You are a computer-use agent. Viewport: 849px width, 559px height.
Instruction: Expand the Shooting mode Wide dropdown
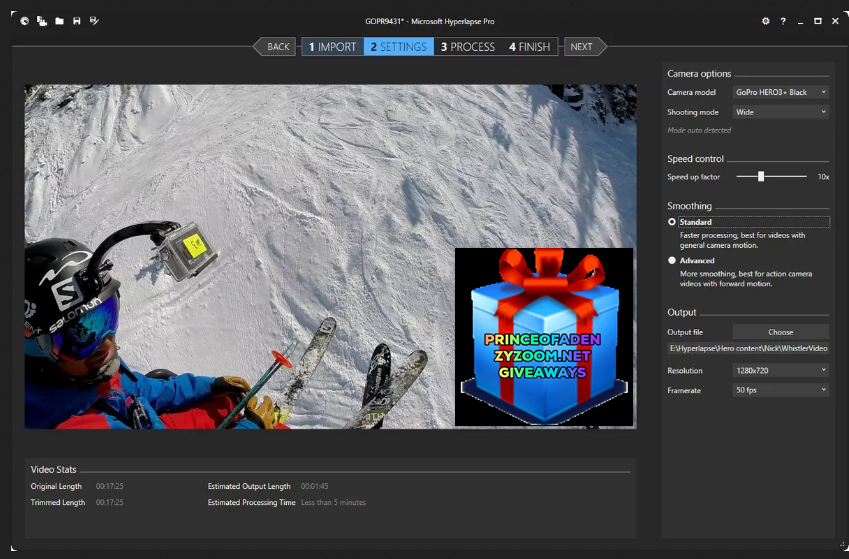[781, 112]
